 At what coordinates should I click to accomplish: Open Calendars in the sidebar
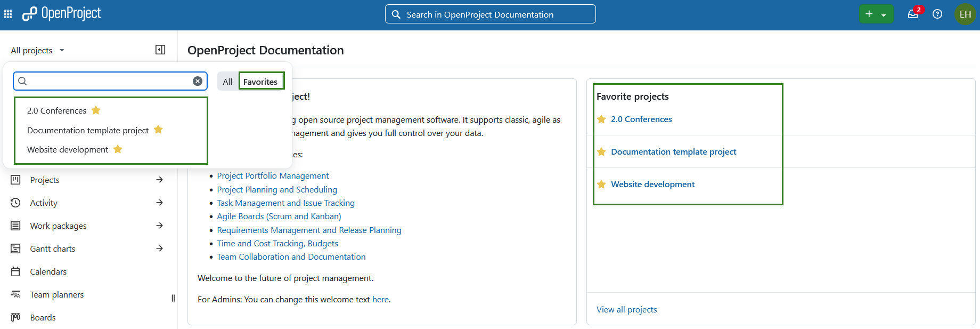point(48,271)
